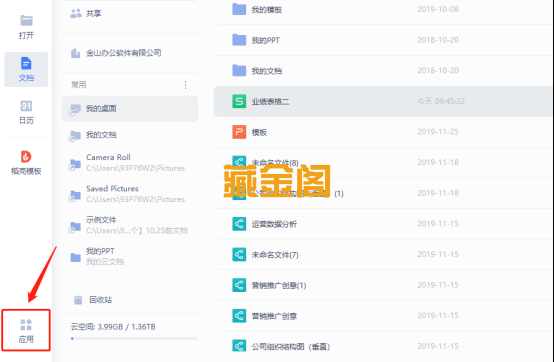Open 营销推广创意 without the (1) suffix
Screen dimensions: 554x362
tap(384, 316)
